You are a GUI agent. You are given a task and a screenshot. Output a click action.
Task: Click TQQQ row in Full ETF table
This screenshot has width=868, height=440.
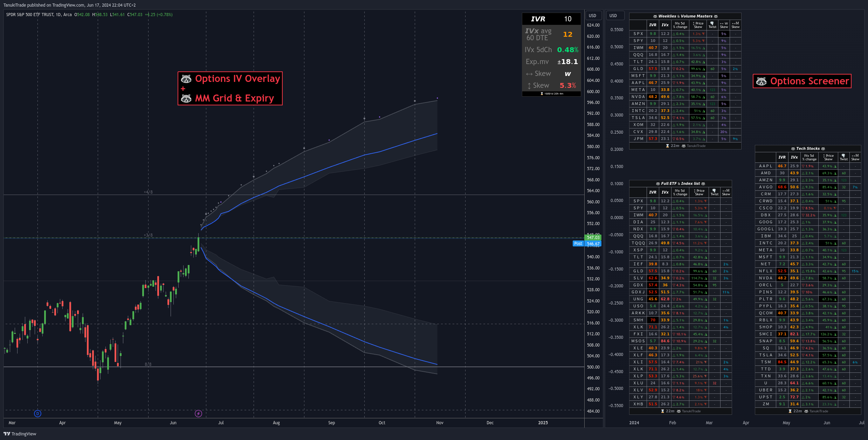tap(681, 243)
